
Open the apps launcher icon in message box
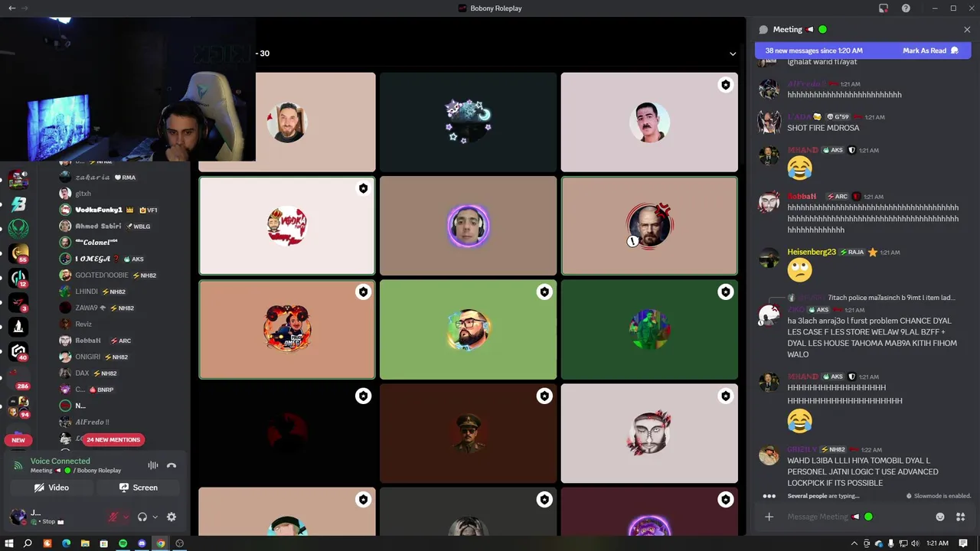960,517
